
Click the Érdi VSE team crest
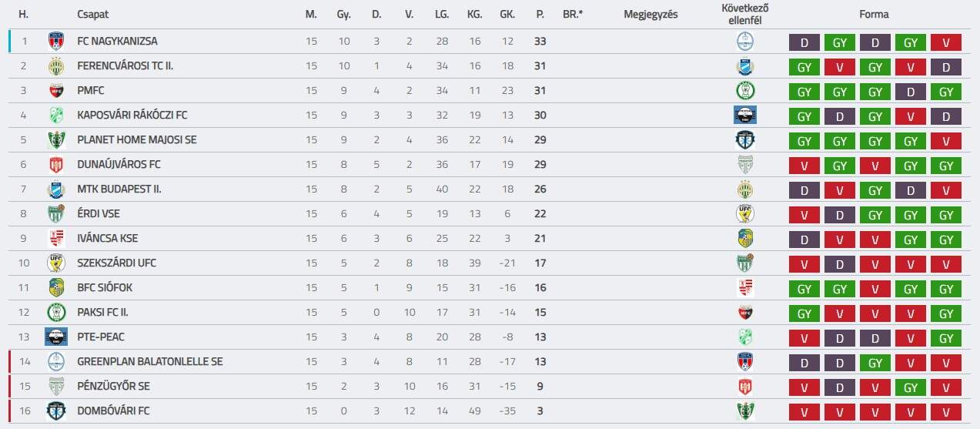[x=55, y=214]
